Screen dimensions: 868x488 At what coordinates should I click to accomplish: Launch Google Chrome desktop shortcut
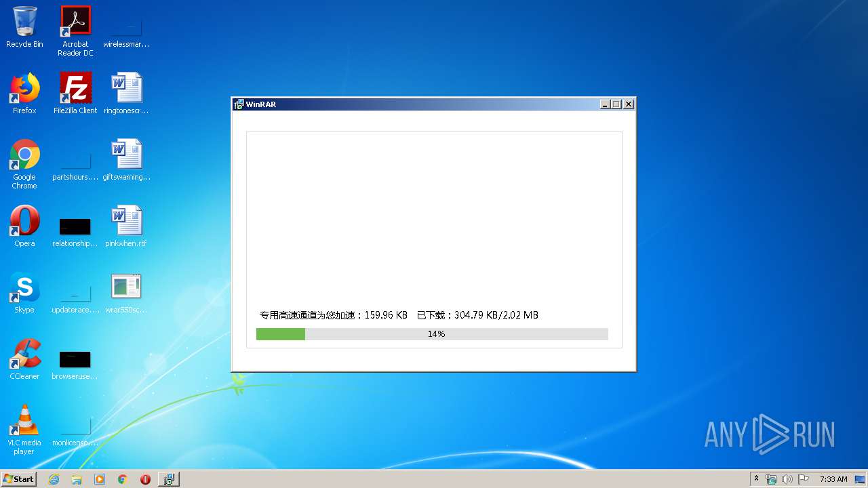click(24, 164)
